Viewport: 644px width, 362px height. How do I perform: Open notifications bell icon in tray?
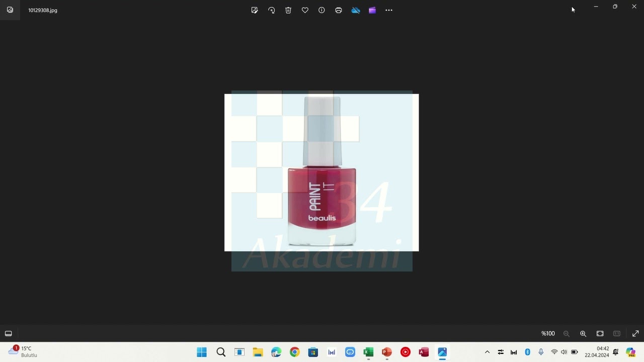point(616,352)
